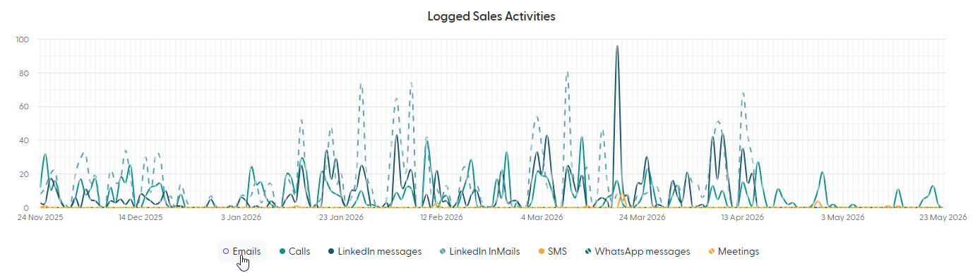Toggle LinkedIn InMails legend entry
Viewport: 980px width, 273px height.
pos(479,251)
